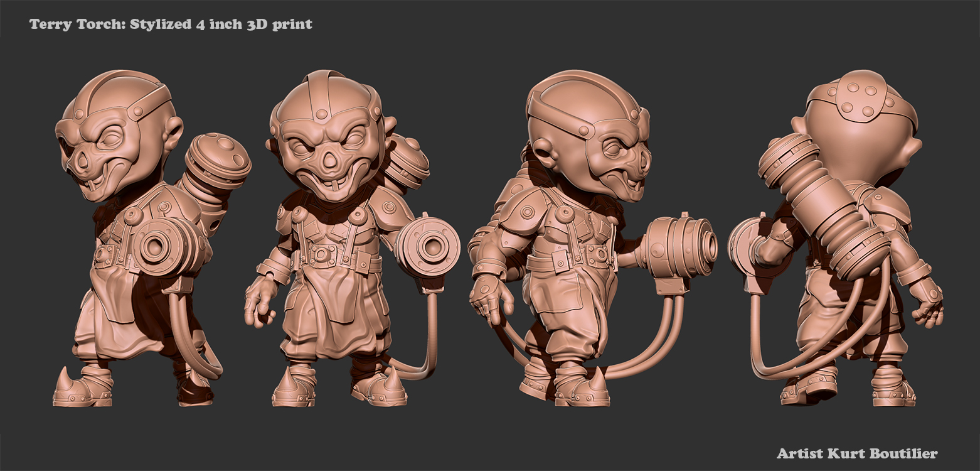Select the side-profile figure with torch nozzle
Image resolution: width=980 pixels, height=471 pixels.
(x=593, y=238)
